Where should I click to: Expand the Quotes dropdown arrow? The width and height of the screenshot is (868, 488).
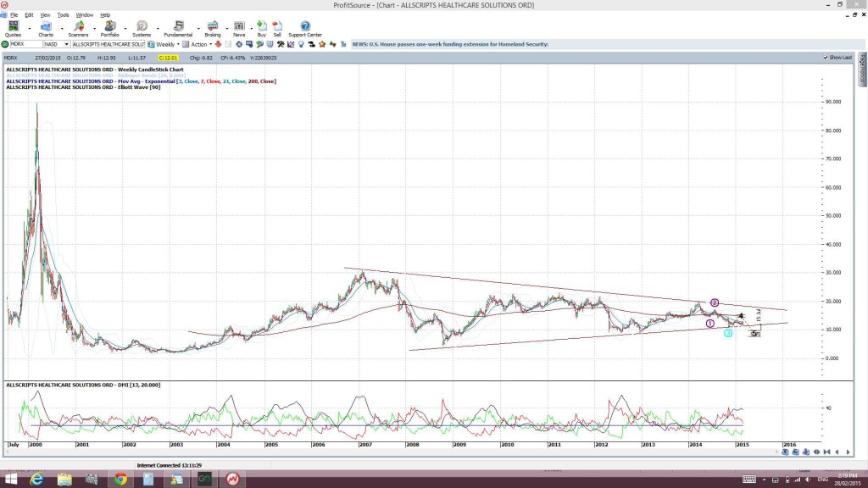coord(30,28)
